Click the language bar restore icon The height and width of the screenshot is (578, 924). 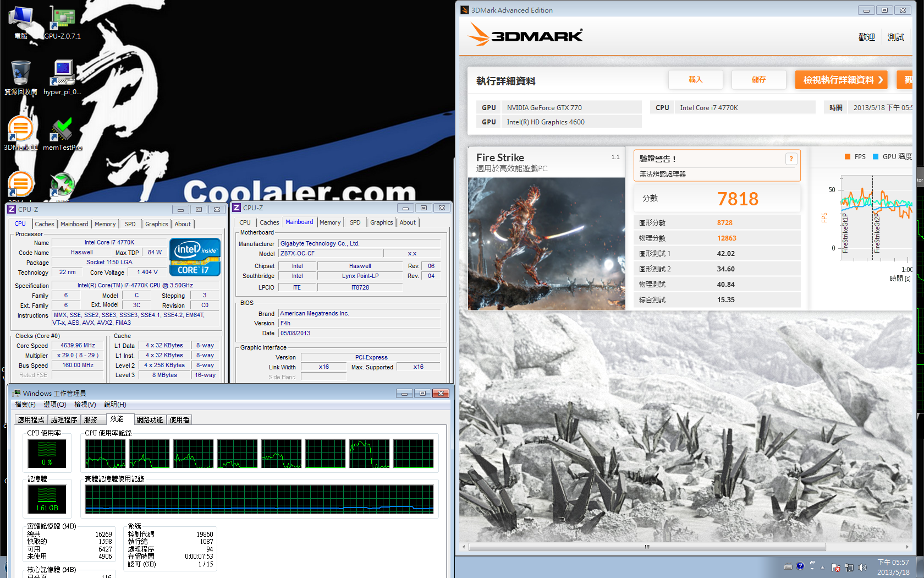[x=812, y=563]
